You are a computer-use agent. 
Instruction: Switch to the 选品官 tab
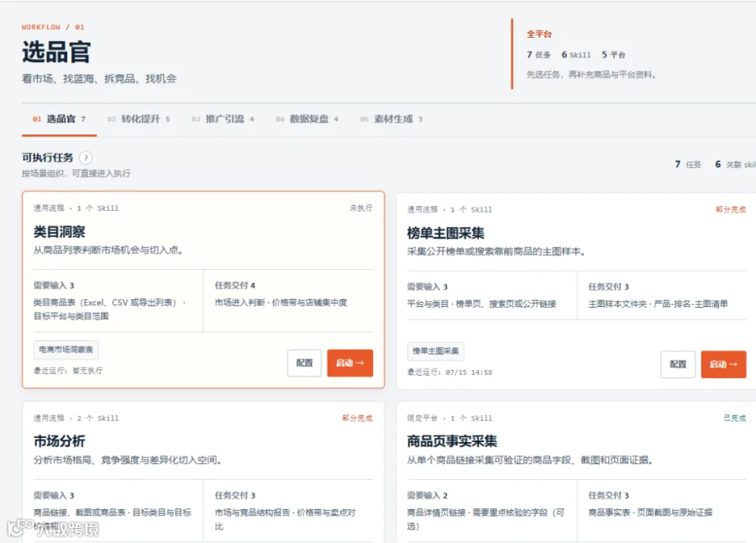[x=59, y=119]
